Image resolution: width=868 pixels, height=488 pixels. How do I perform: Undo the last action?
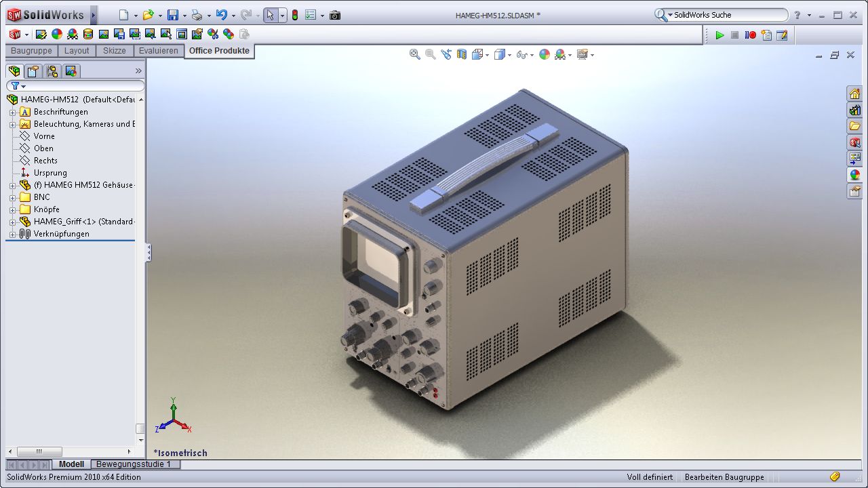[221, 15]
